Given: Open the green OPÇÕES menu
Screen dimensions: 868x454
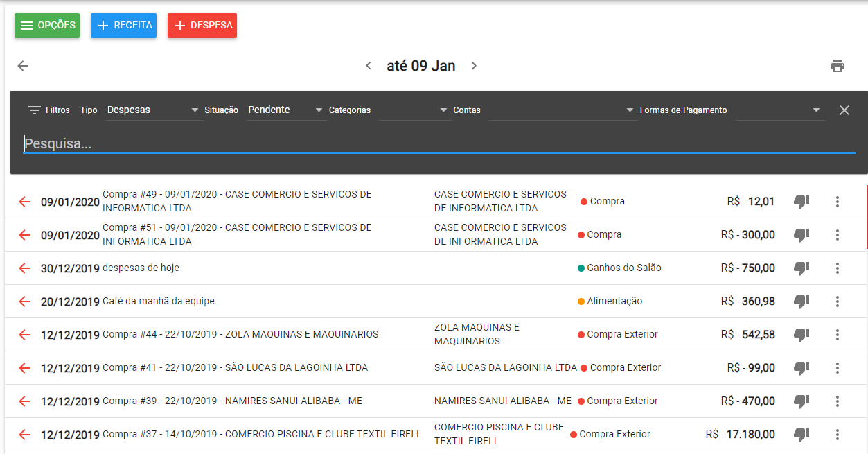Looking at the screenshot, I should tap(47, 26).
